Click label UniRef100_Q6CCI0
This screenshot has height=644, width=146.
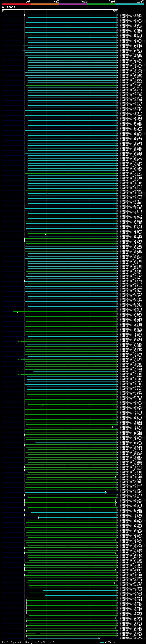[x=131, y=361]
